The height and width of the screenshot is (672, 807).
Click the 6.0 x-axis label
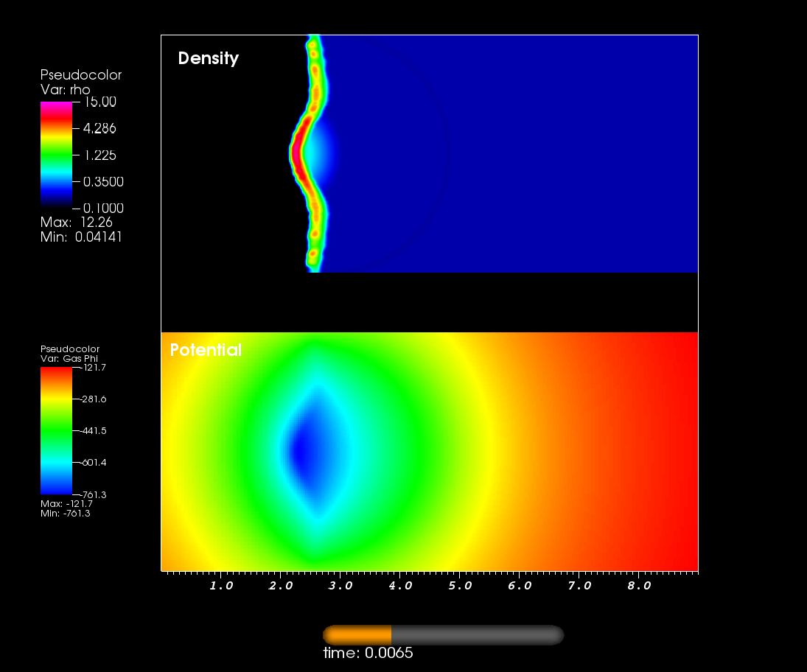[x=520, y=586]
